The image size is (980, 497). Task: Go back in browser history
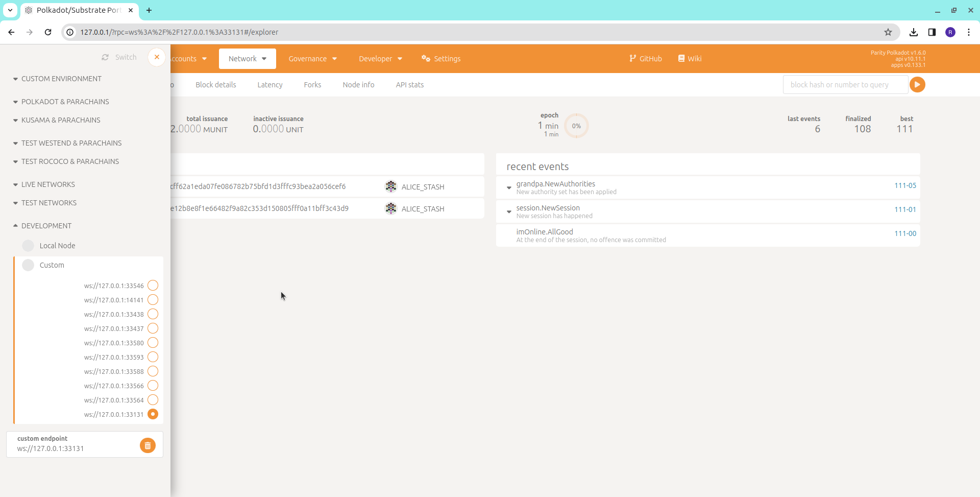pos(11,32)
